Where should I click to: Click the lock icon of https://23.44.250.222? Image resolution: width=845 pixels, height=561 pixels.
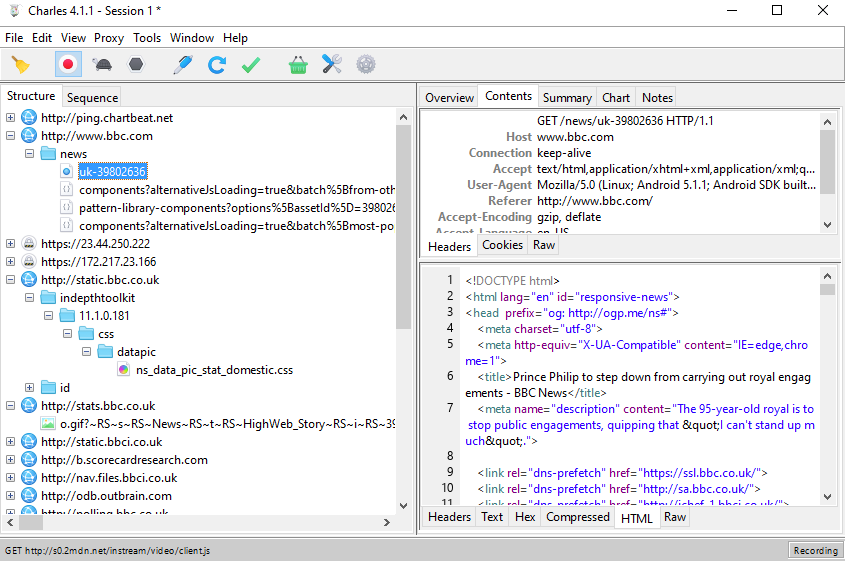click(x=29, y=244)
